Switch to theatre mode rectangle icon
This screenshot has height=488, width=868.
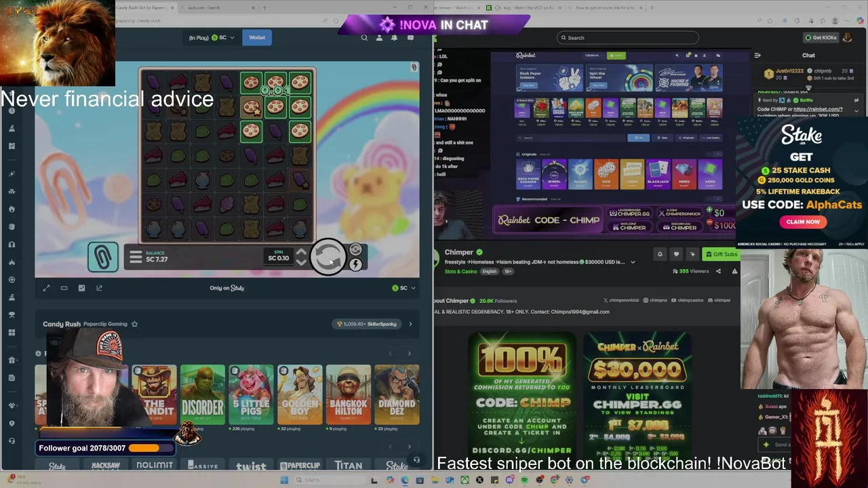tap(64, 288)
